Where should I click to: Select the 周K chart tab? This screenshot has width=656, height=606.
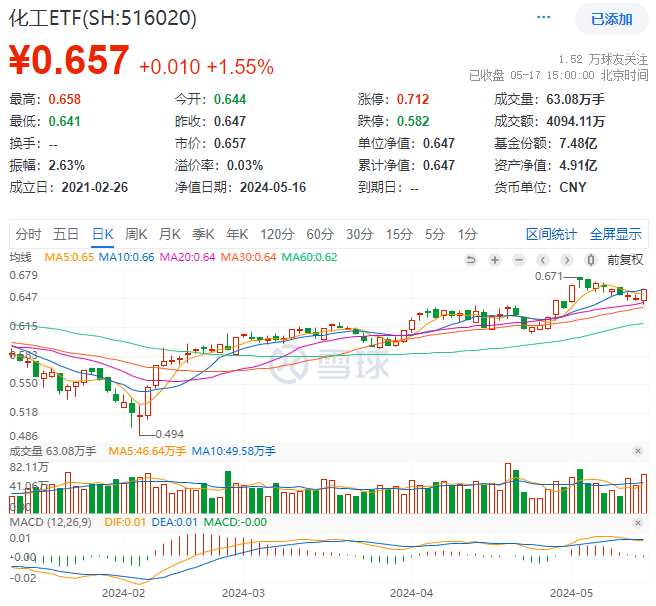136,234
